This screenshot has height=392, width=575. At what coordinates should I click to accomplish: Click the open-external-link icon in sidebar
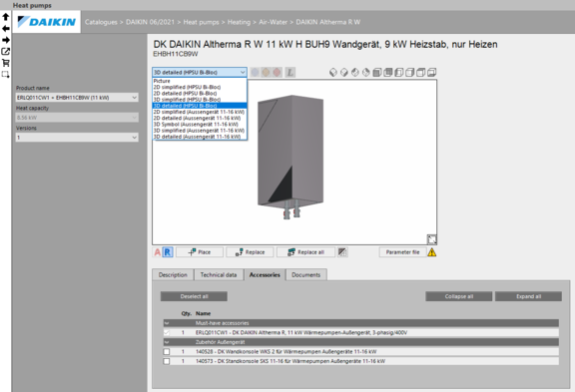pos(6,51)
